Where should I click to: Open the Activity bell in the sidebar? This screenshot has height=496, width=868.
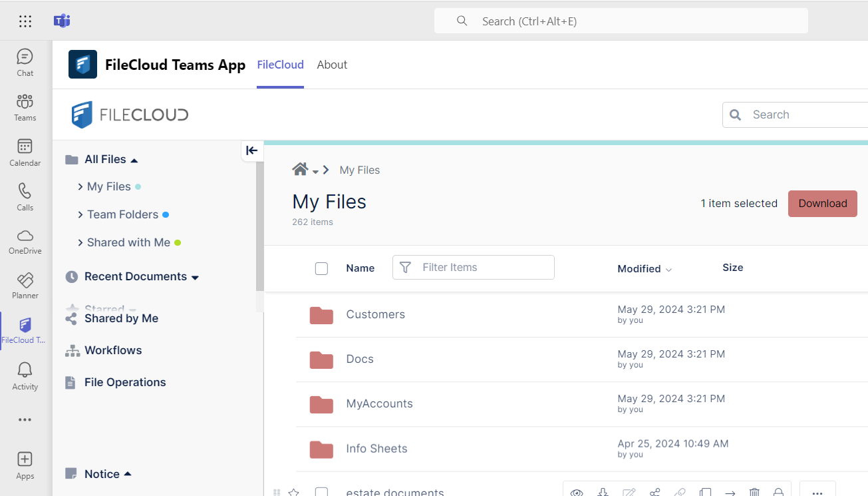pos(25,375)
